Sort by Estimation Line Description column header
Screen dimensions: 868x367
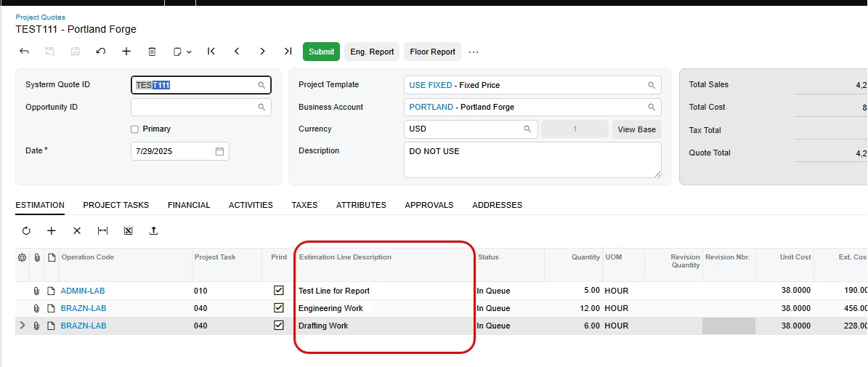point(346,257)
